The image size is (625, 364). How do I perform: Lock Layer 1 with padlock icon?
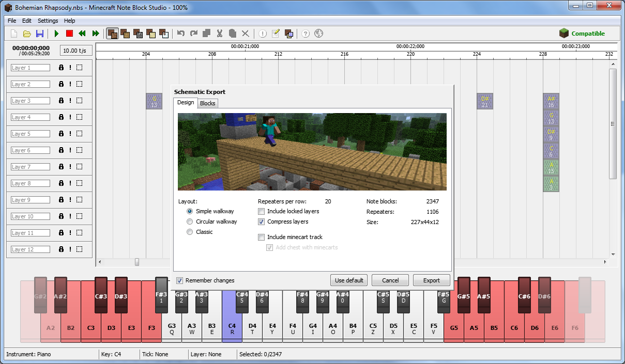(61, 68)
